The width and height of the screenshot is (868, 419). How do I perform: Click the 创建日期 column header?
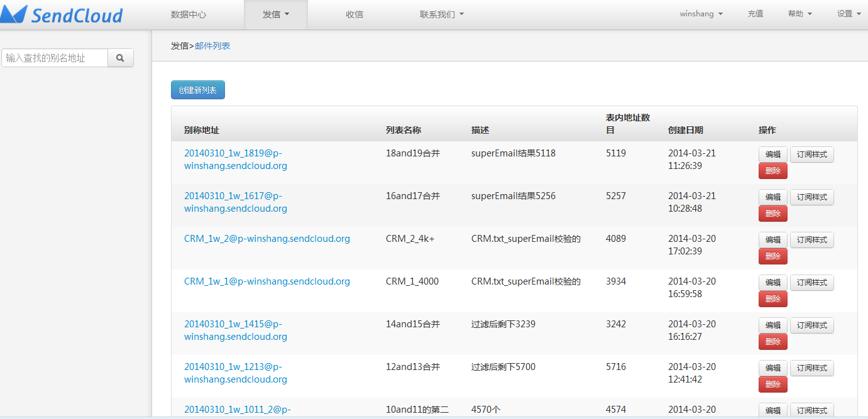686,130
